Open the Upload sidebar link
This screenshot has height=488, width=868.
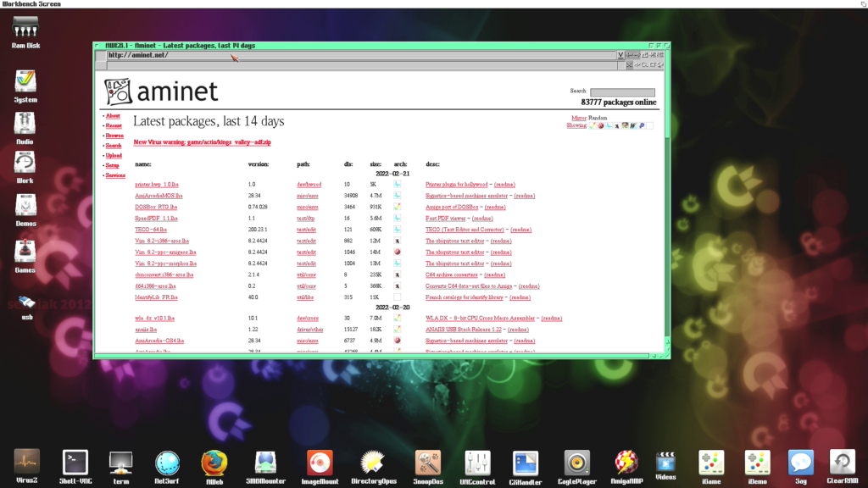114,156
